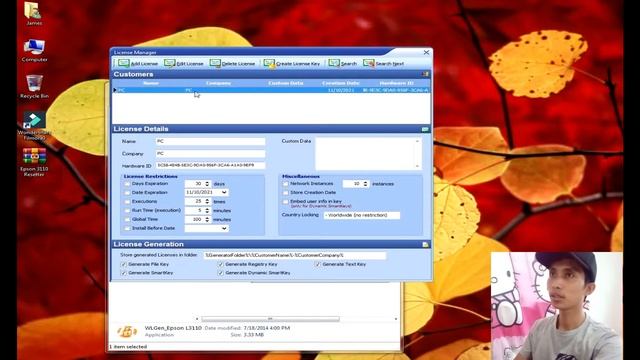This screenshot has width=640, height=360.
Task: Close the License Manager window
Action: (426, 52)
